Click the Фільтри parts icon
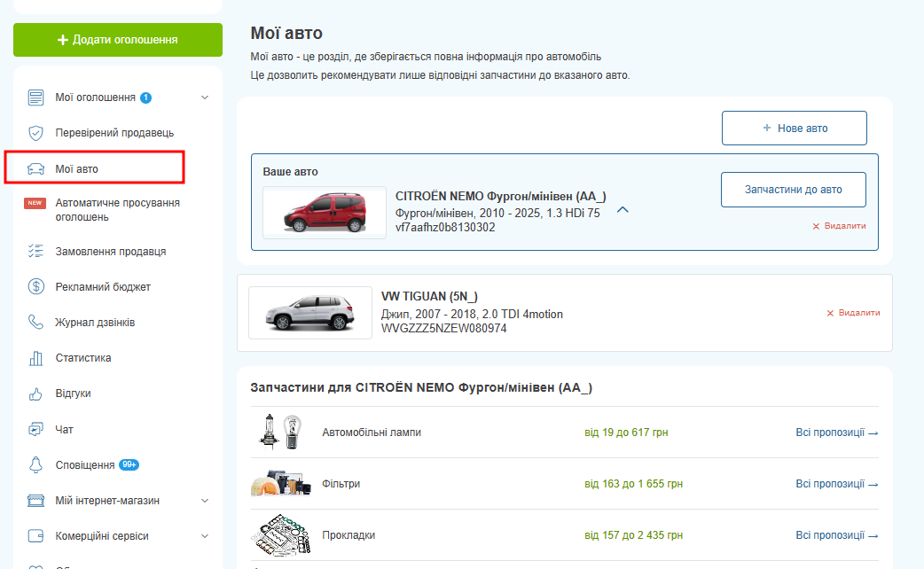This screenshot has height=569, width=924. point(281,483)
